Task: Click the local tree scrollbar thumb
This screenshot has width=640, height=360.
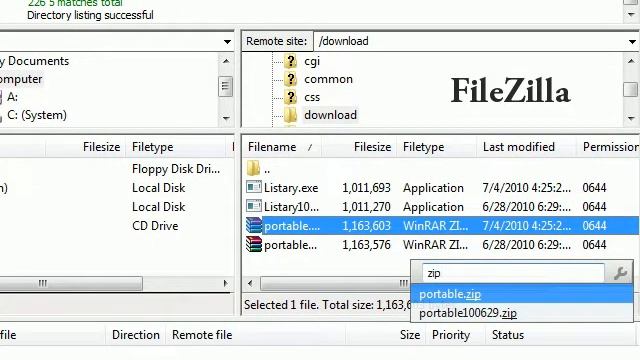Action: pos(225,86)
